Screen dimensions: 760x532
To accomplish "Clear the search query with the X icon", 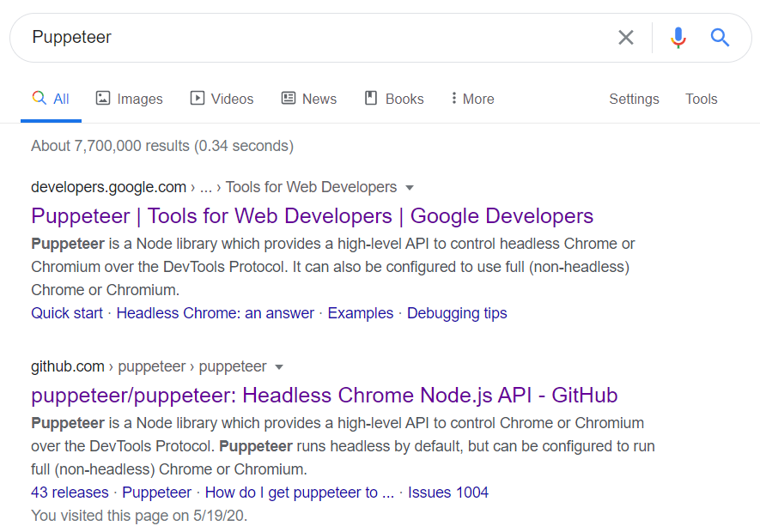I will (626, 37).
